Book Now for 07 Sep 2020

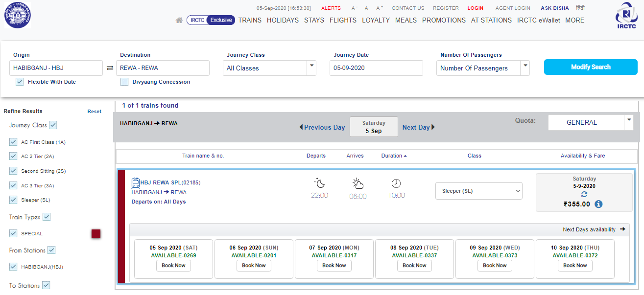click(x=334, y=265)
